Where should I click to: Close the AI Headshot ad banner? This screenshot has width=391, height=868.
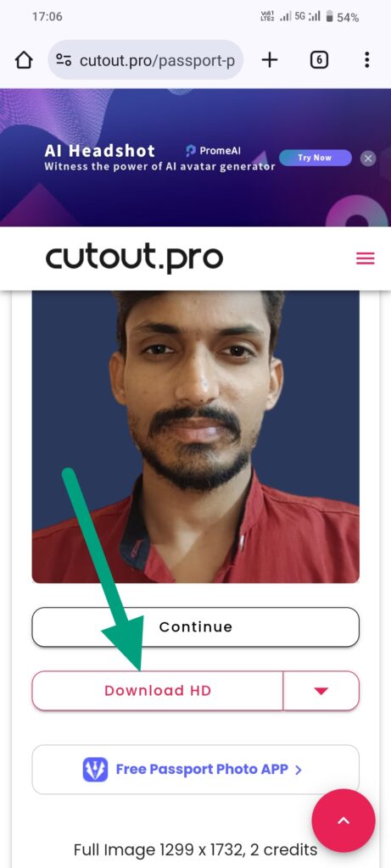368,159
